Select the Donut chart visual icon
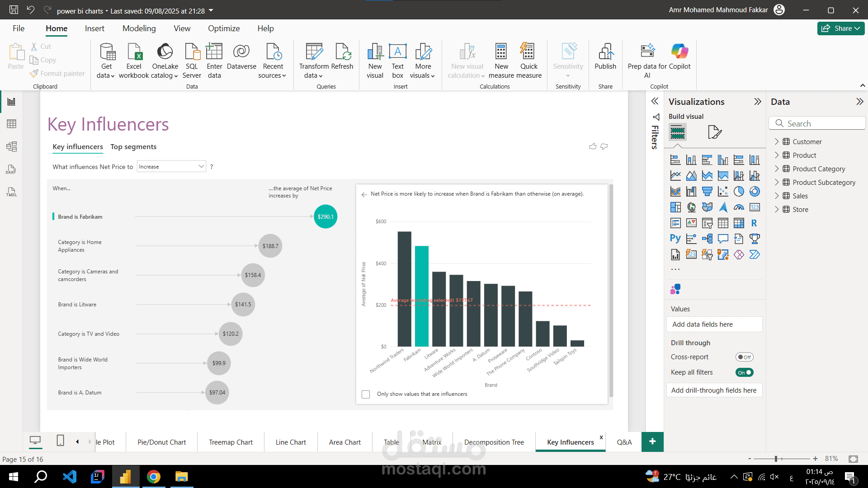Viewport: 868px width, 488px height. click(x=755, y=192)
